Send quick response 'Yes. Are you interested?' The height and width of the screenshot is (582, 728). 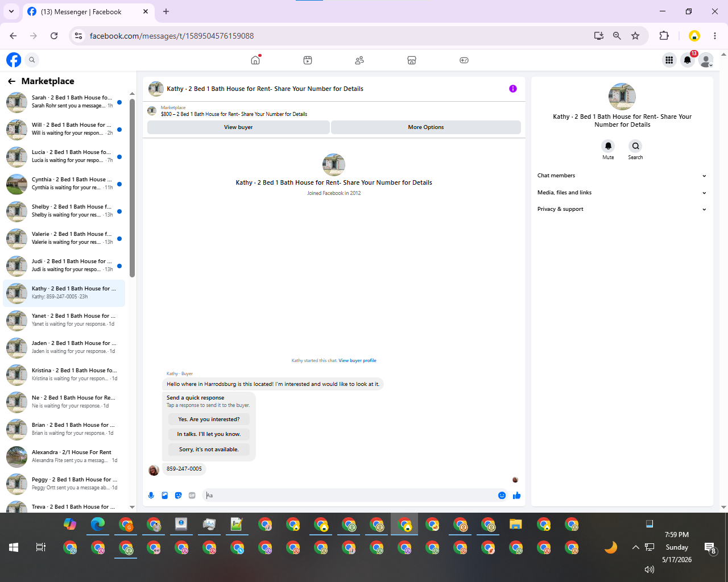(x=209, y=419)
